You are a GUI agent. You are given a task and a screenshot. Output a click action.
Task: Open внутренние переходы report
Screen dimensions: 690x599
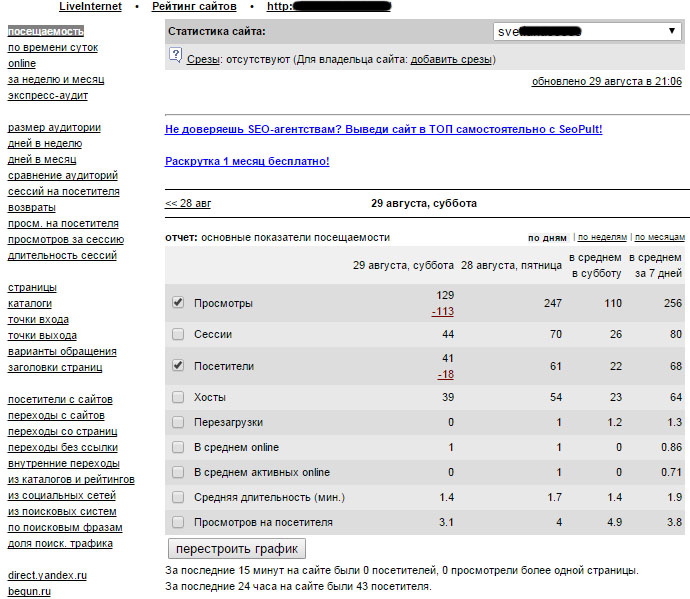point(64,463)
